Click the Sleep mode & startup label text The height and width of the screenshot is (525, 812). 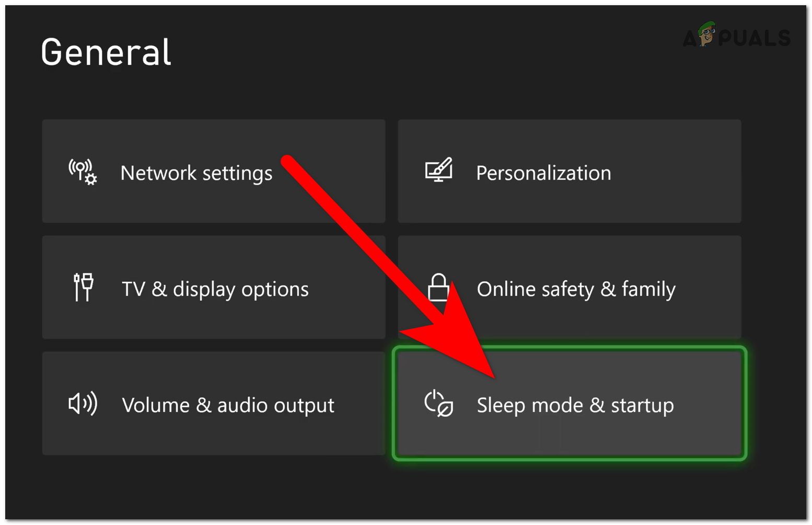pos(575,405)
